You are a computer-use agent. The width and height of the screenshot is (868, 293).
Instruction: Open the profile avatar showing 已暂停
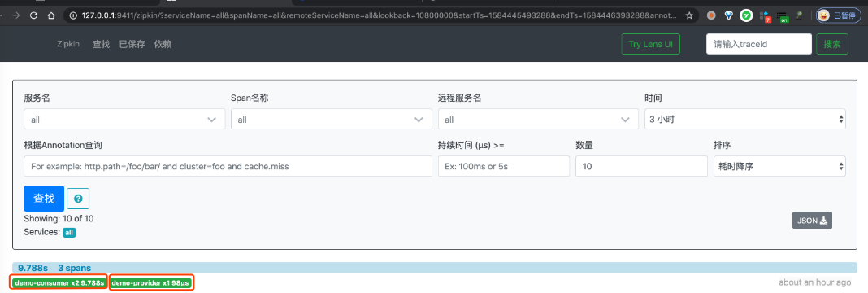pos(838,16)
